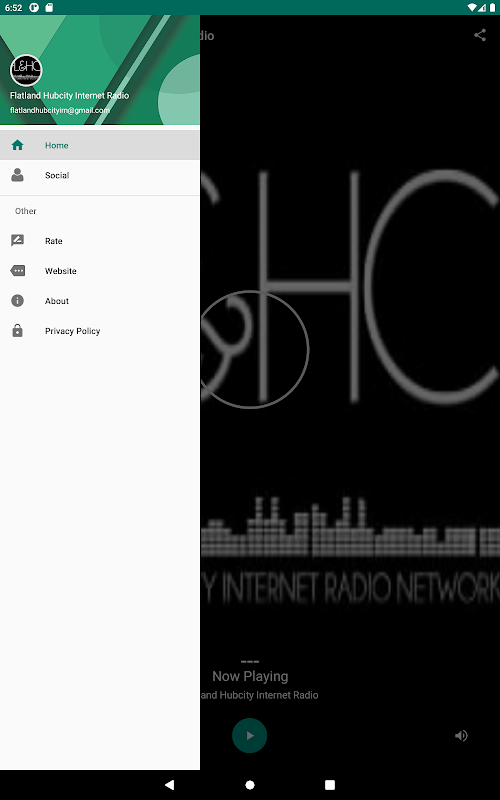This screenshot has width=500, height=800.
Task: Open the Home menu item
Action: coord(99,145)
